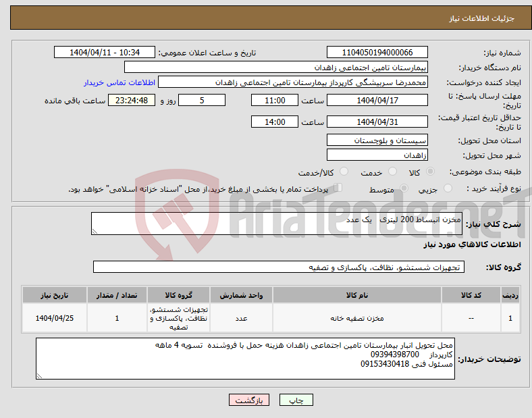This screenshot has width=532, height=418.
Task: Select the جزیی purchase type radio
Action: click(448, 188)
